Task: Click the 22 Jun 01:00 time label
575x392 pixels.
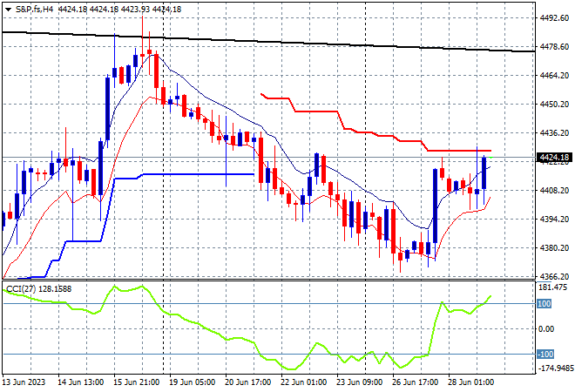Action: [304, 382]
